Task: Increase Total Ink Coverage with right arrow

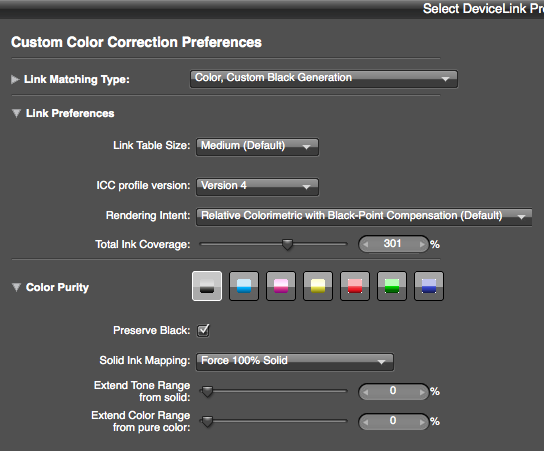Action: pyautogui.click(x=422, y=244)
